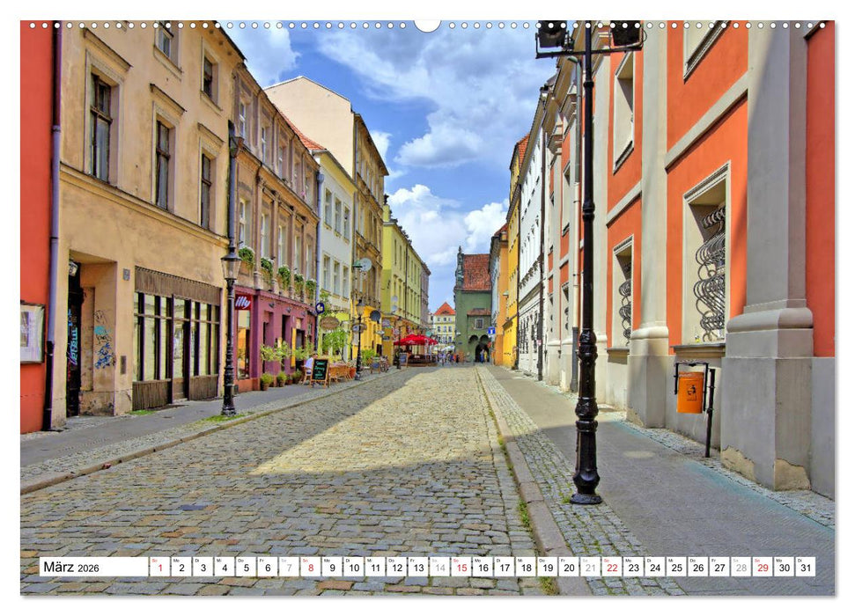Click the date 5 button
This screenshot has width=855, height=616.
click(x=248, y=568)
